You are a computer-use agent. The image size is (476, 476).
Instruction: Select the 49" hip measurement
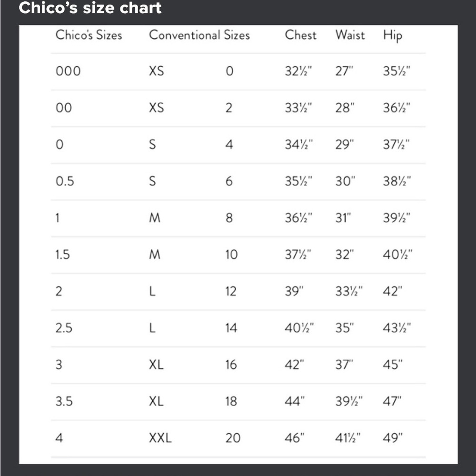click(x=393, y=438)
